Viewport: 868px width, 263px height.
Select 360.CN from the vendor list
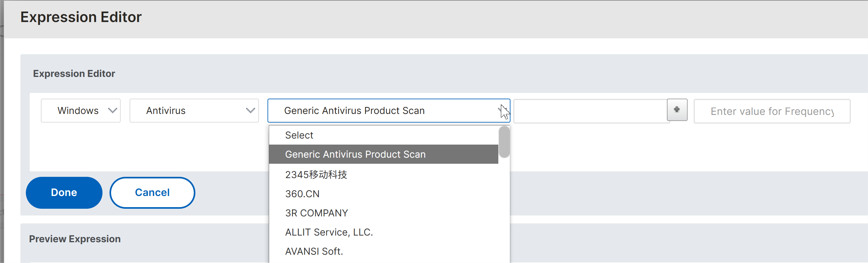click(x=383, y=194)
